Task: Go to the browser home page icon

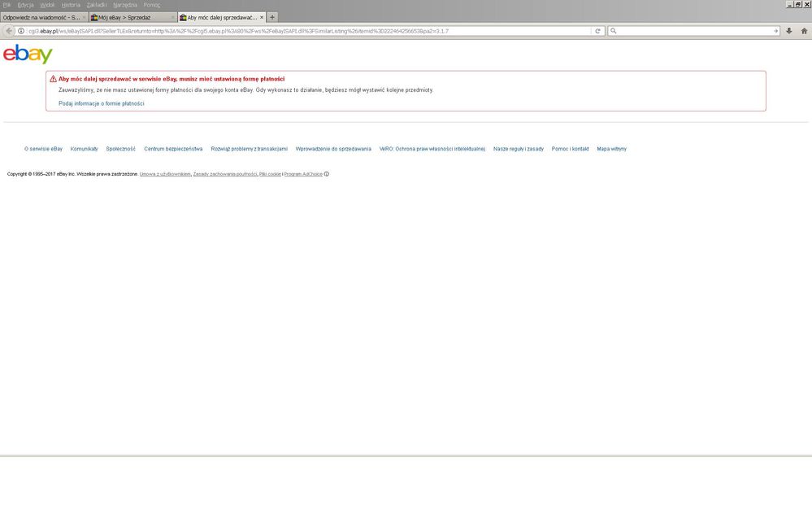Action: point(802,31)
